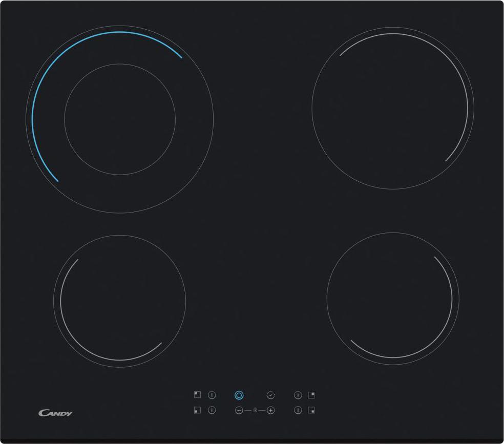504x444 pixels.
Task: Touch the rear-right cooking zone circle
Action: [x=393, y=108]
